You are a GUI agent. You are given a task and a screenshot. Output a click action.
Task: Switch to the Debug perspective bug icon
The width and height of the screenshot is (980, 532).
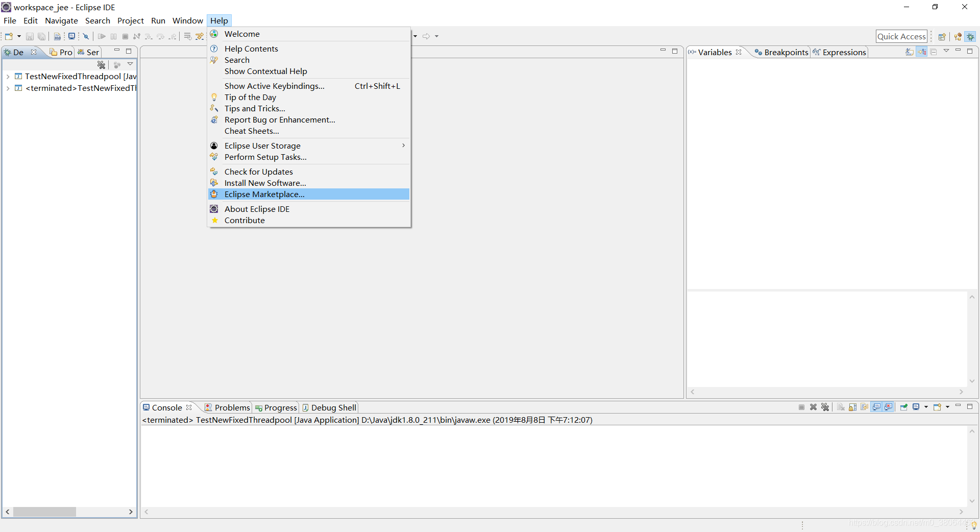[971, 36]
